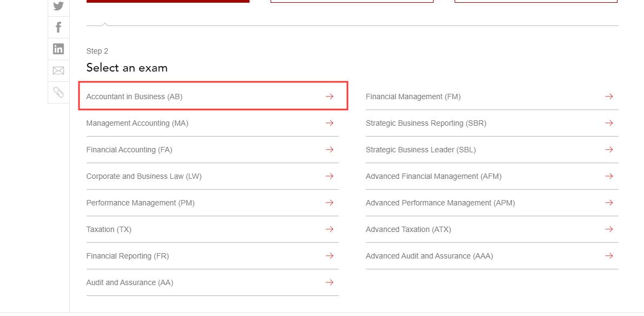Click the LinkedIn share icon
Image resolution: width=644 pixels, height=316 pixels.
click(x=58, y=49)
